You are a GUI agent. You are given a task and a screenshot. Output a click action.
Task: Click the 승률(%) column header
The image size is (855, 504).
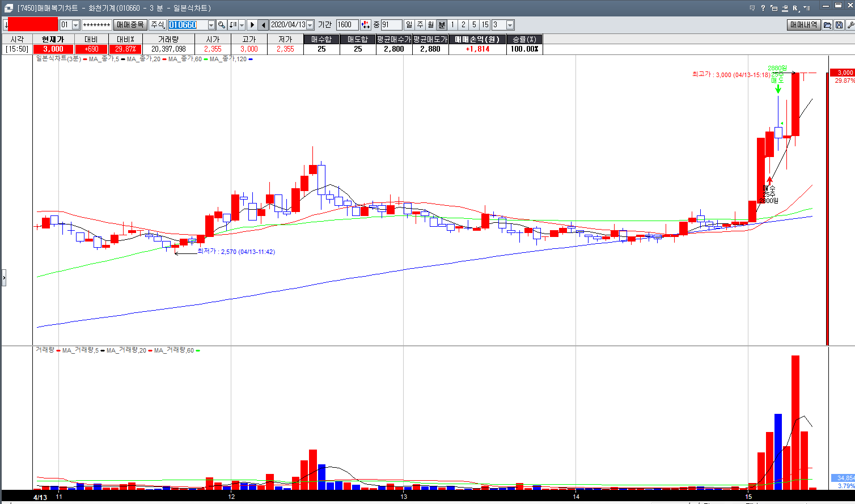tap(524, 39)
